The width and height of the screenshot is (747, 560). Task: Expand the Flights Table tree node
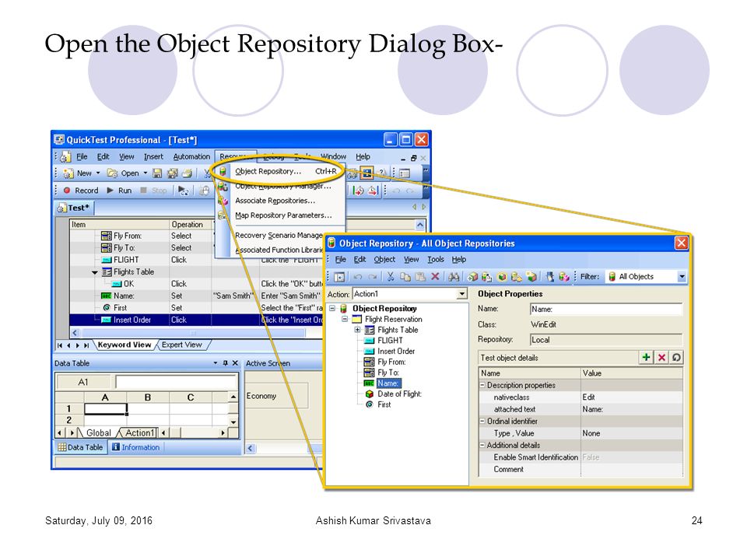(357, 330)
